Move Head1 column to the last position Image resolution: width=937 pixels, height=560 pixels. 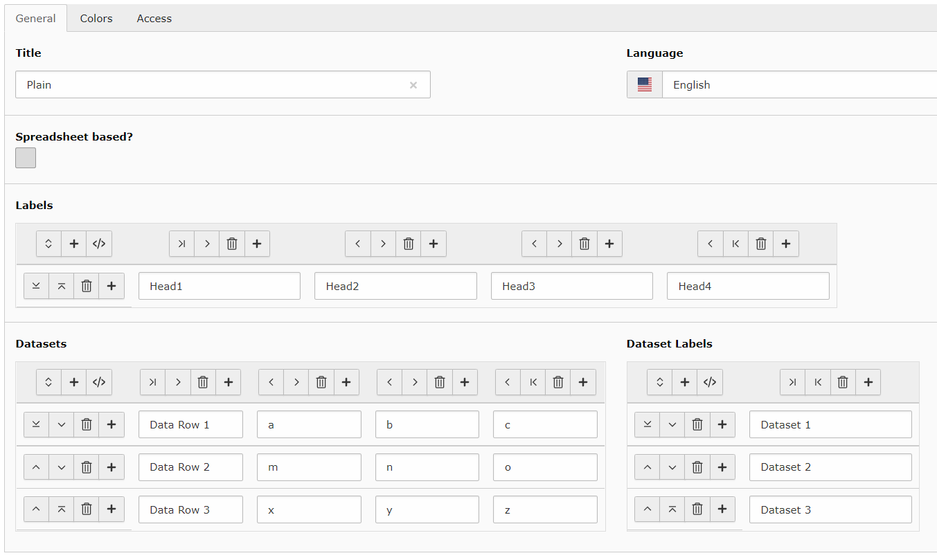coord(181,244)
